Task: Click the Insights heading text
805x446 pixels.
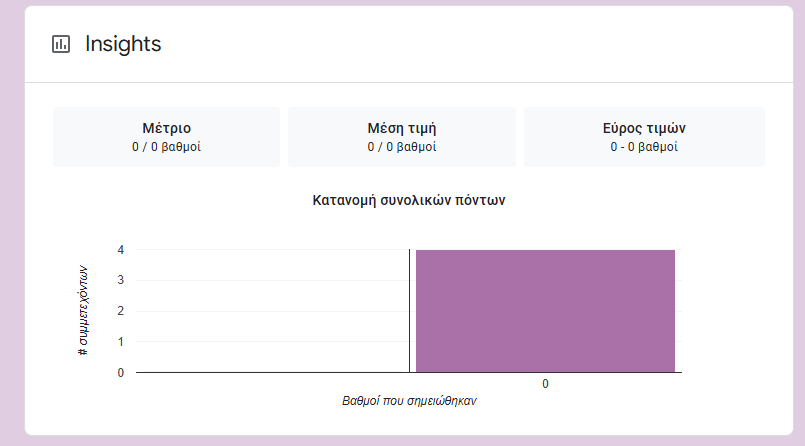Action: (123, 44)
